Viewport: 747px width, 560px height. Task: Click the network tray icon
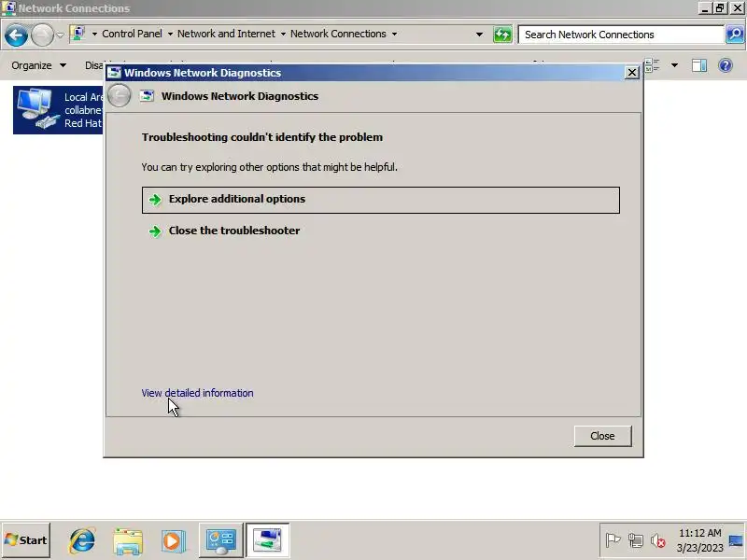pos(636,540)
